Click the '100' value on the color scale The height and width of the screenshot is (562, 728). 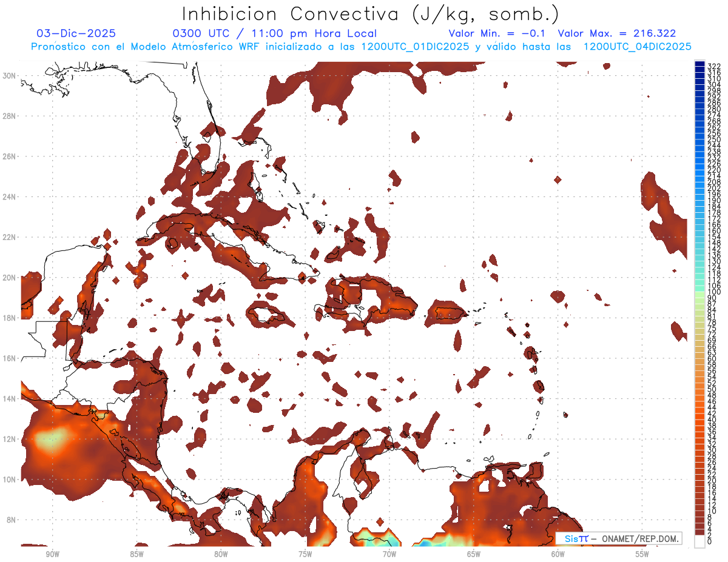713,292
